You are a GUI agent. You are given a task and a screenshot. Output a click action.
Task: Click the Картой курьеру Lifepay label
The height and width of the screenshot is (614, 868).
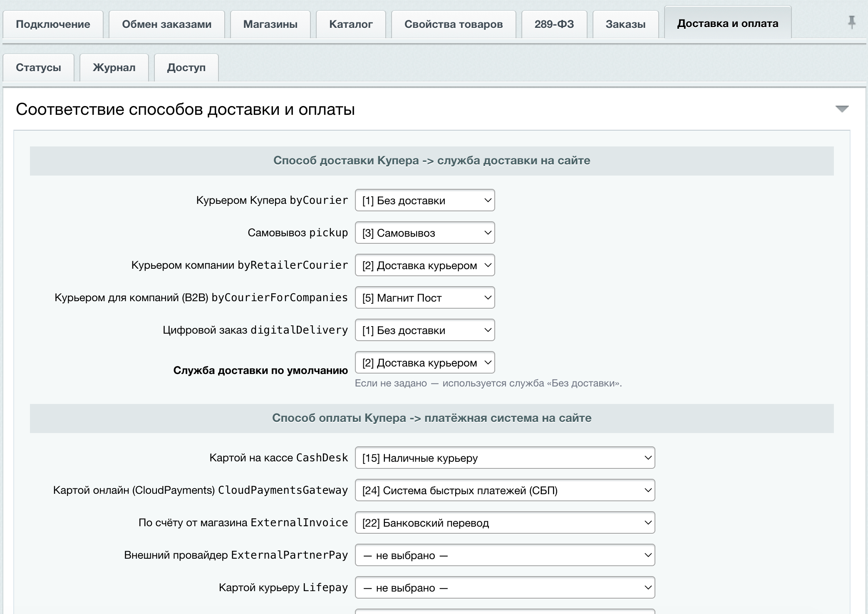click(283, 587)
